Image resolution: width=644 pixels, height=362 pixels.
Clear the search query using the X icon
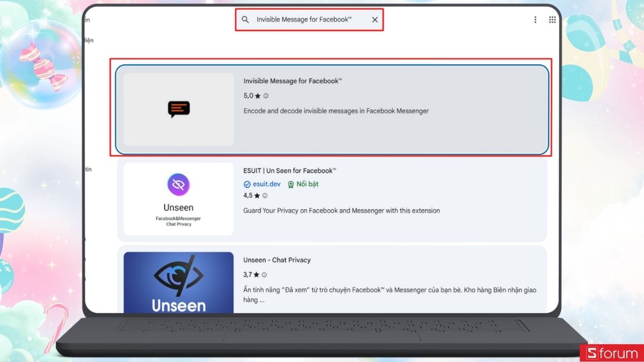click(x=375, y=19)
